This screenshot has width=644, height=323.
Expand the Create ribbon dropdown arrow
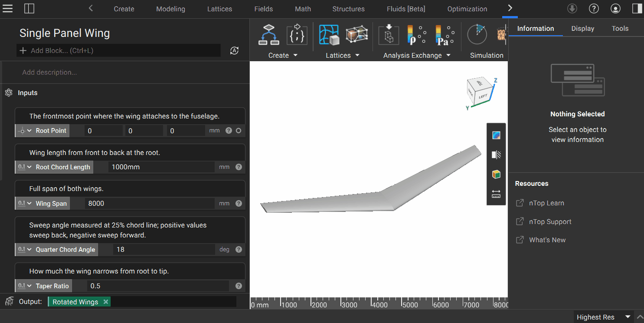[295, 56]
